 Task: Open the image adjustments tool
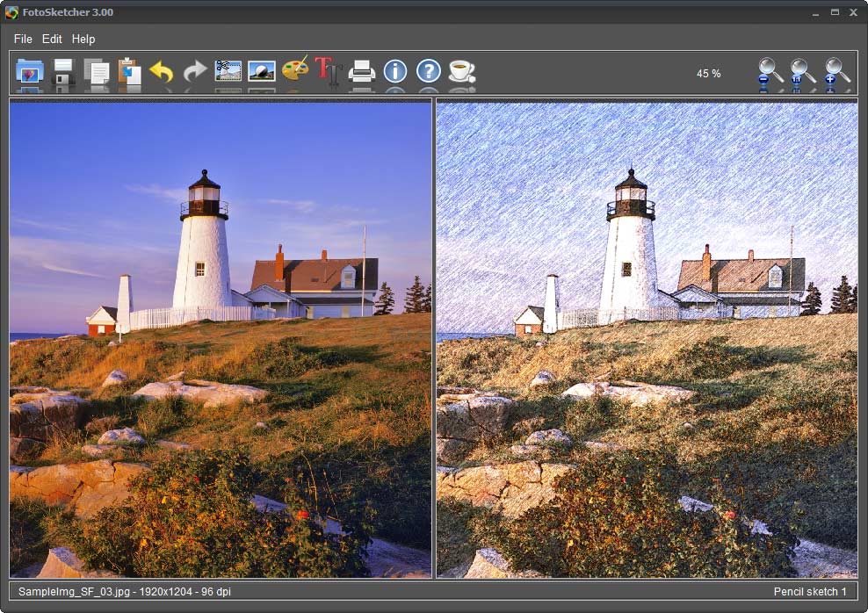pyautogui.click(x=260, y=73)
